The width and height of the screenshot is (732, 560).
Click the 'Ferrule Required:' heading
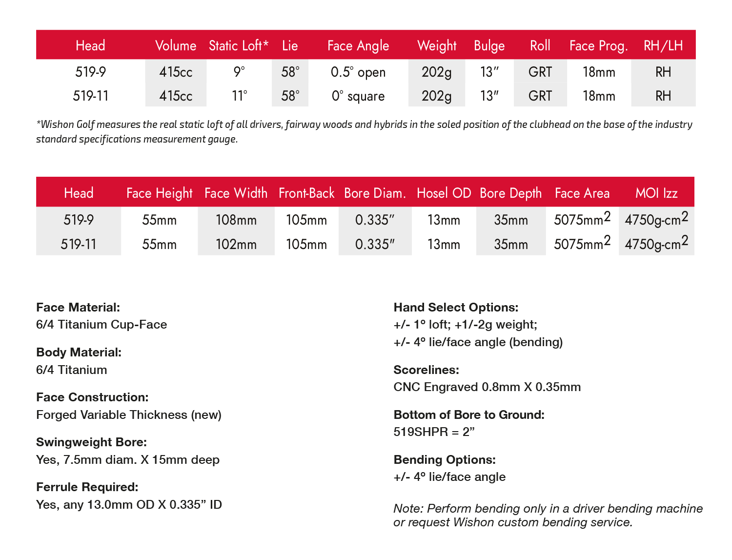click(87, 487)
